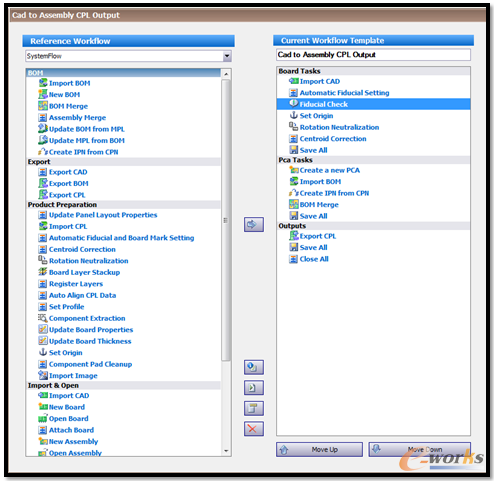Click the Rotation Neutralization icon in Product Preparation
This screenshot has width=494, height=481.
point(43,260)
